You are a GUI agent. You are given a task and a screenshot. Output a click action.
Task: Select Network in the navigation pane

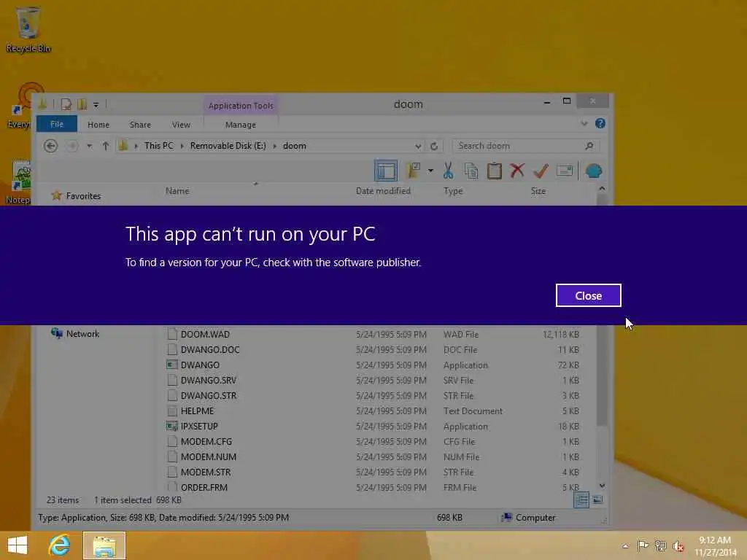click(x=82, y=334)
